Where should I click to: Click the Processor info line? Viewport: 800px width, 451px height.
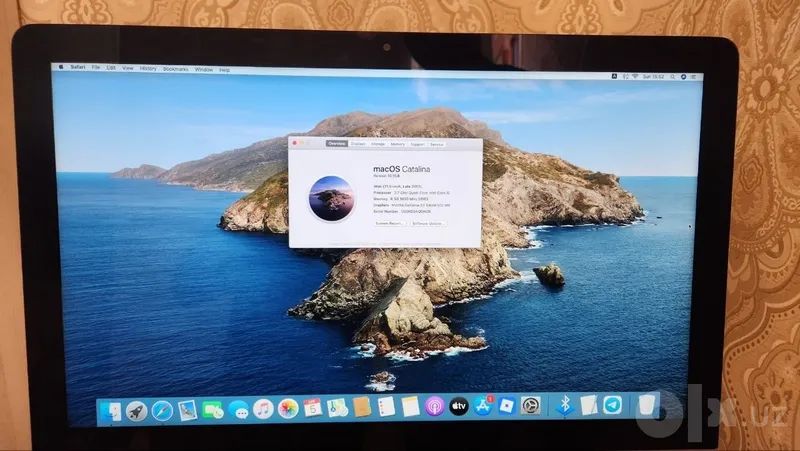(411, 193)
